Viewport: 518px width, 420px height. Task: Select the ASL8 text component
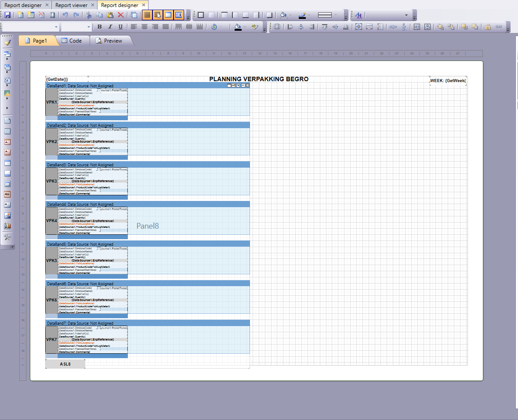point(65,364)
